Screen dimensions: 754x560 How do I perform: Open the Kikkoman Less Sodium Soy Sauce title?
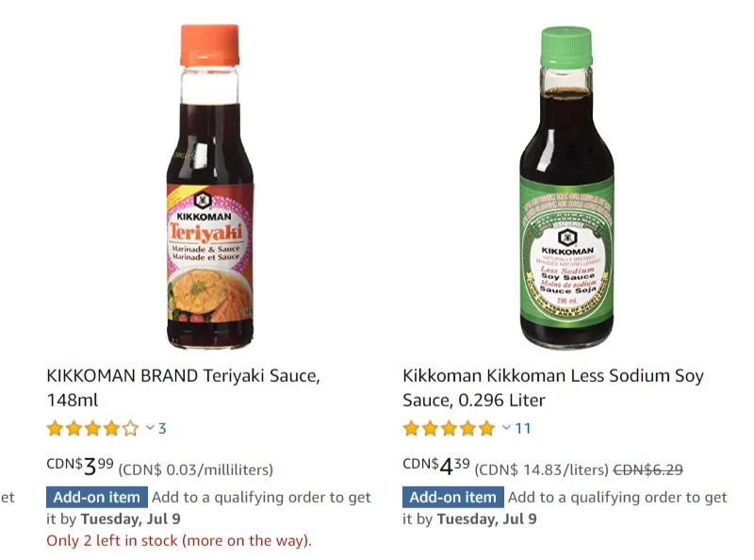(x=553, y=387)
